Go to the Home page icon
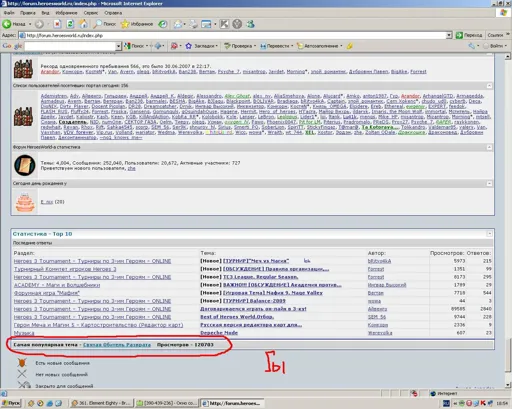512x409 pixels. [83, 24]
